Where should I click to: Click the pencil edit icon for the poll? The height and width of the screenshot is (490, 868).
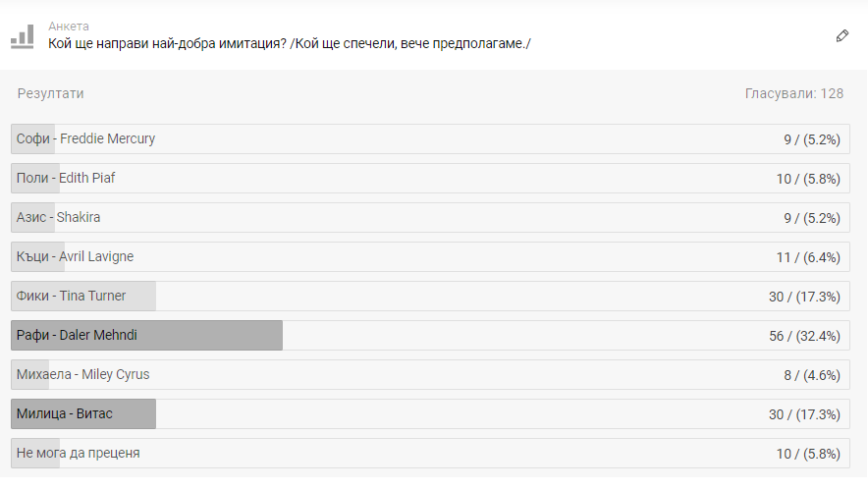click(841, 35)
